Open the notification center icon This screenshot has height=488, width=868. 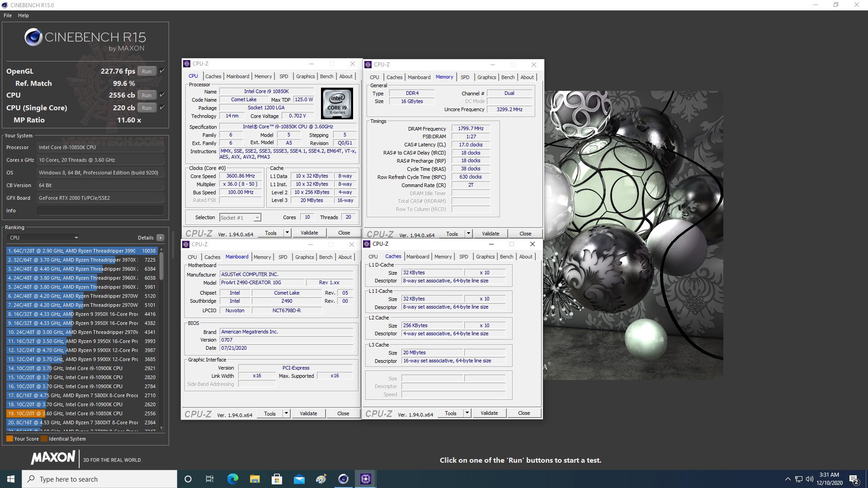click(854, 479)
